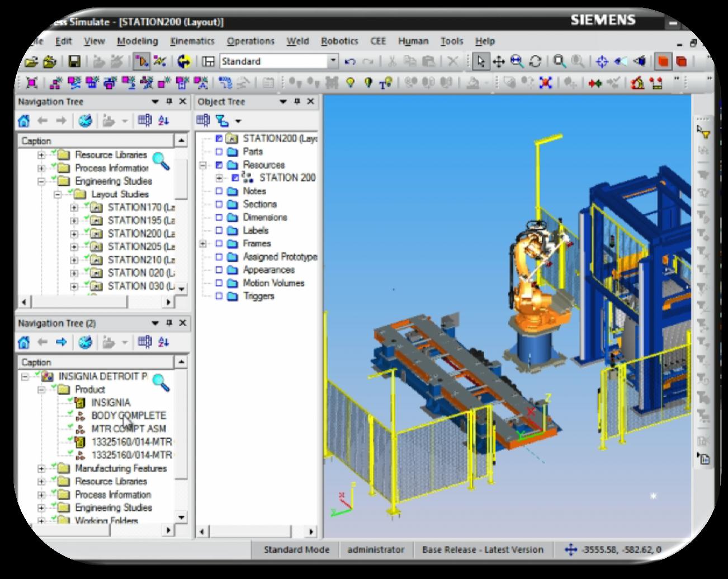728x579 pixels.
Task: Open the Weld menu
Action: [x=297, y=41]
